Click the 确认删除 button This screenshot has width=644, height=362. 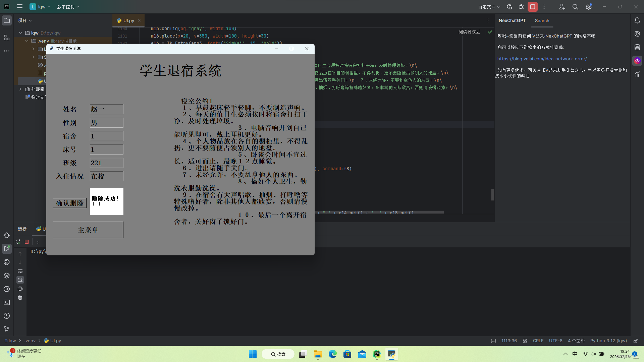coord(70,203)
